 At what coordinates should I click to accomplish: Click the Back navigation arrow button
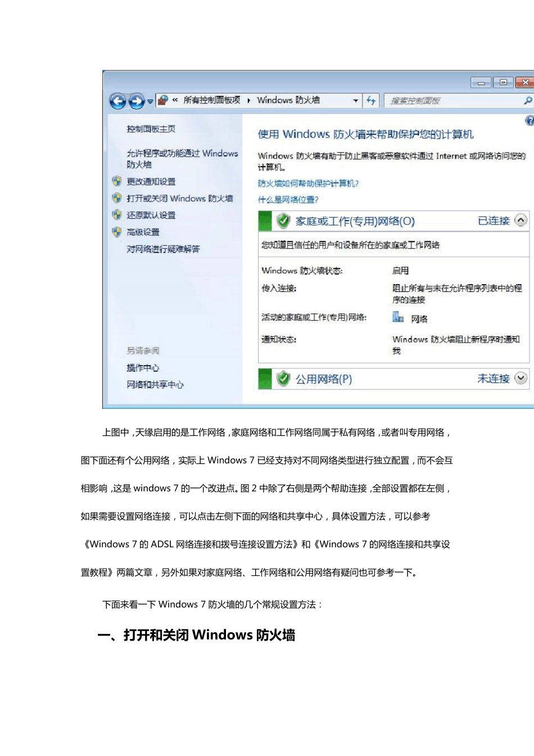click(x=118, y=101)
